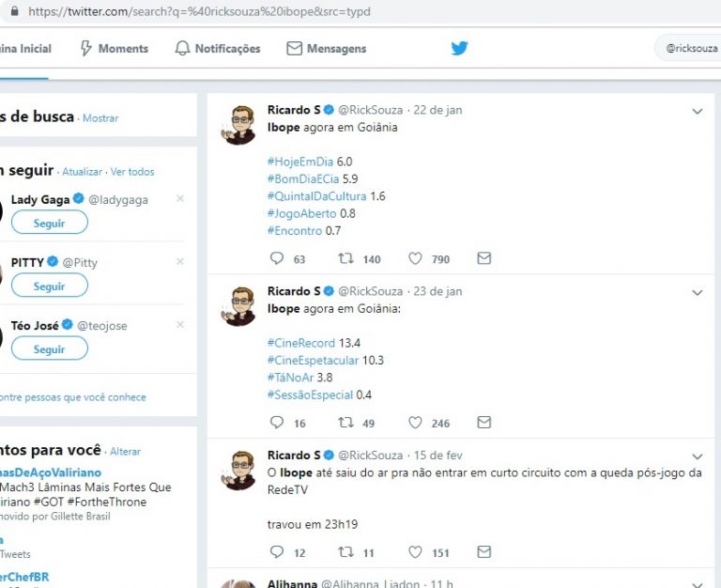The height and width of the screenshot is (588, 721).
Task: Open the Moments tab
Action: coord(114,49)
